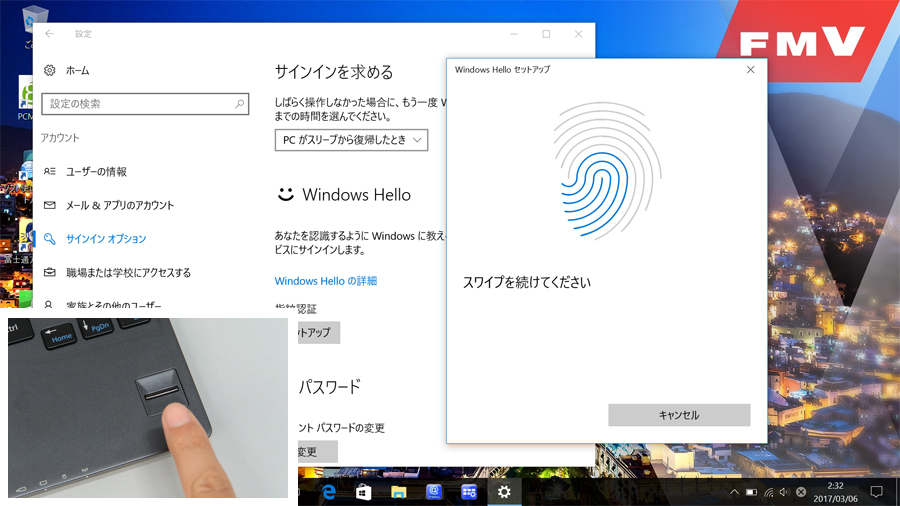This screenshot has width=900, height=506.
Task: Open the Windows Hello の詳細 link
Action: [x=326, y=281]
